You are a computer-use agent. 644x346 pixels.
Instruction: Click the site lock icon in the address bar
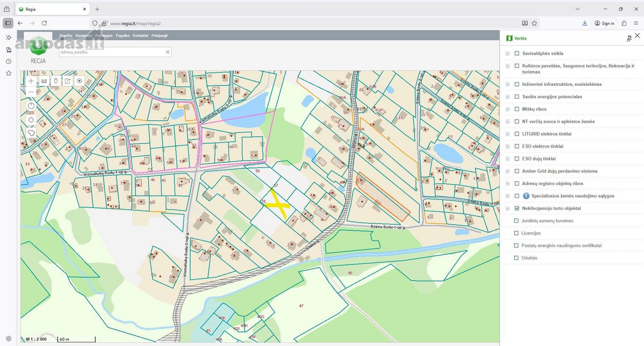tap(104, 23)
